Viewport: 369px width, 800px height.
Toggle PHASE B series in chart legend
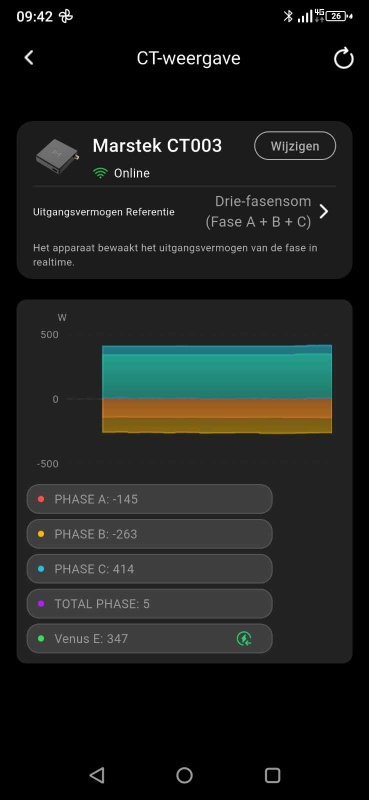coord(150,534)
